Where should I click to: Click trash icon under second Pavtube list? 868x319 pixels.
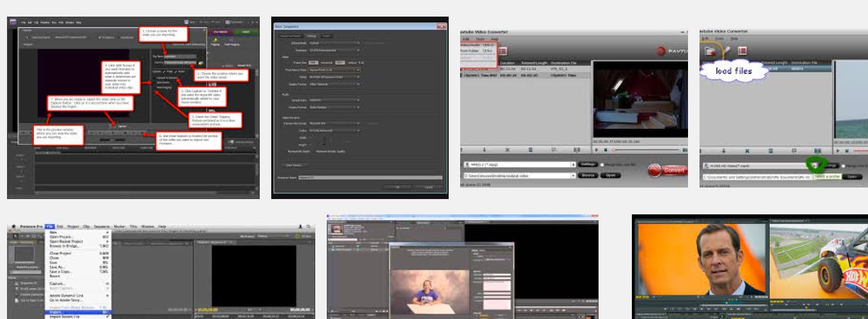coord(770,150)
